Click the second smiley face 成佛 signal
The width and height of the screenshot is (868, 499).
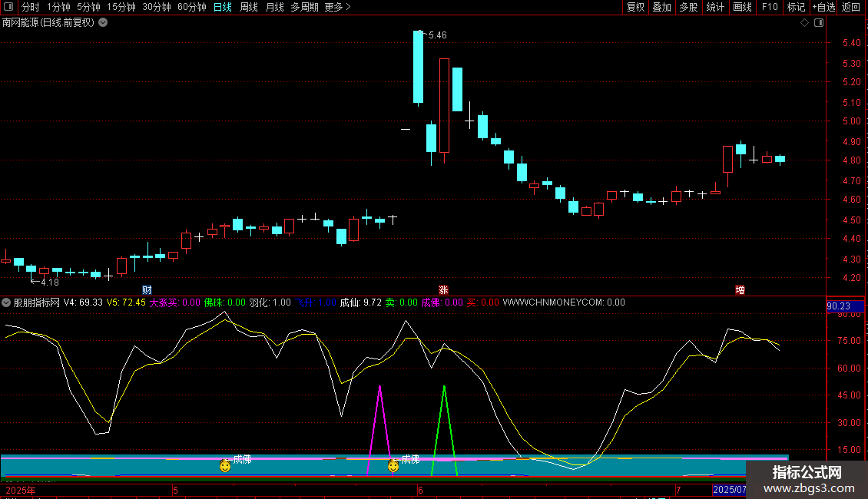click(x=393, y=465)
